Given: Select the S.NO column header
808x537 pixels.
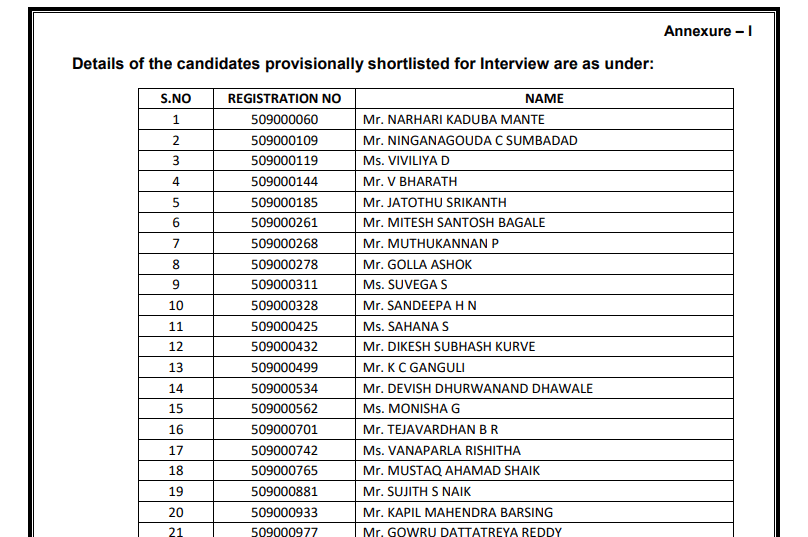Looking at the screenshot, I should (x=175, y=99).
